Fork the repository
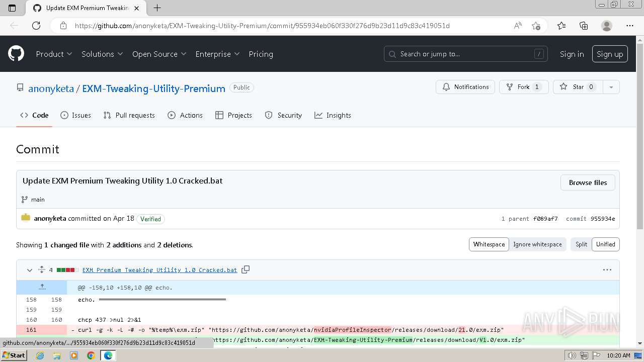644x362 pixels. pyautogui.click(x=524, y=87)
